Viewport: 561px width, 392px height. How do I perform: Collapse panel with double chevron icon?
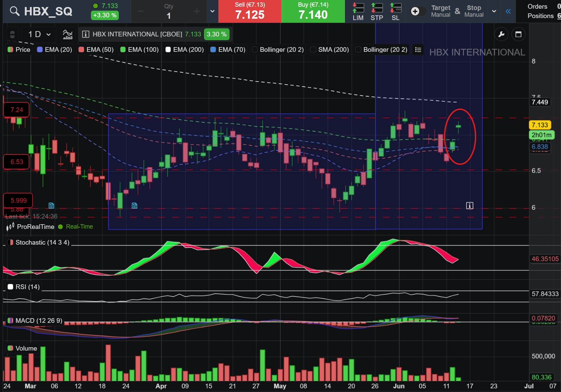click(508, 11)
